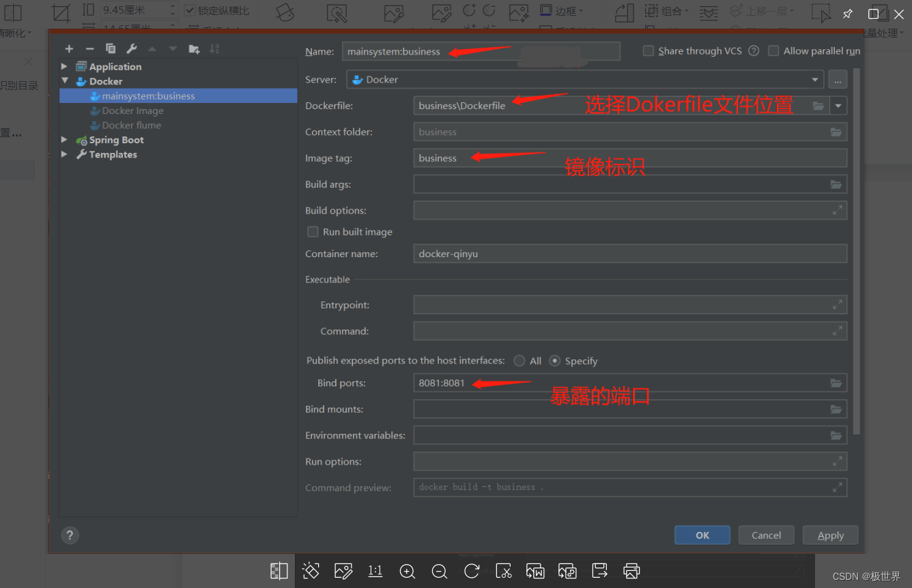This screenshot has width=912, height=588.
Task: Enable Allow parallel run
Action: click(x=773, y=50)
